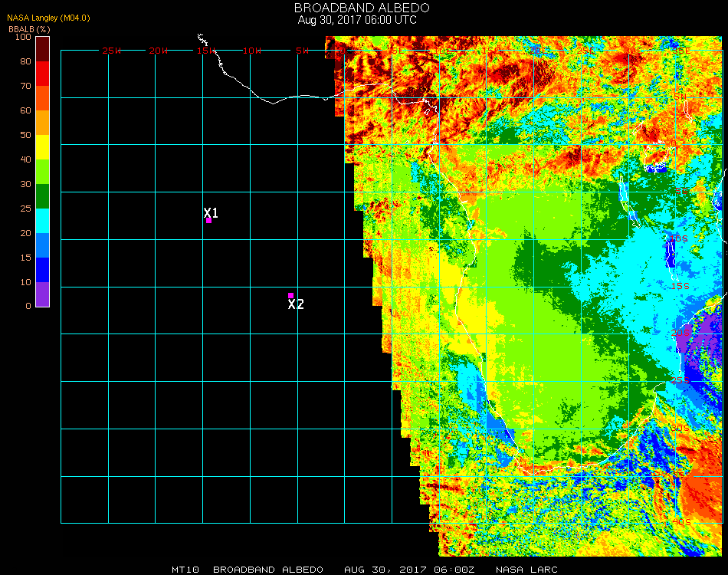Click the MT10 footer text
The height and width of the screenshot is (575, 728).
[x=186, y=570]
